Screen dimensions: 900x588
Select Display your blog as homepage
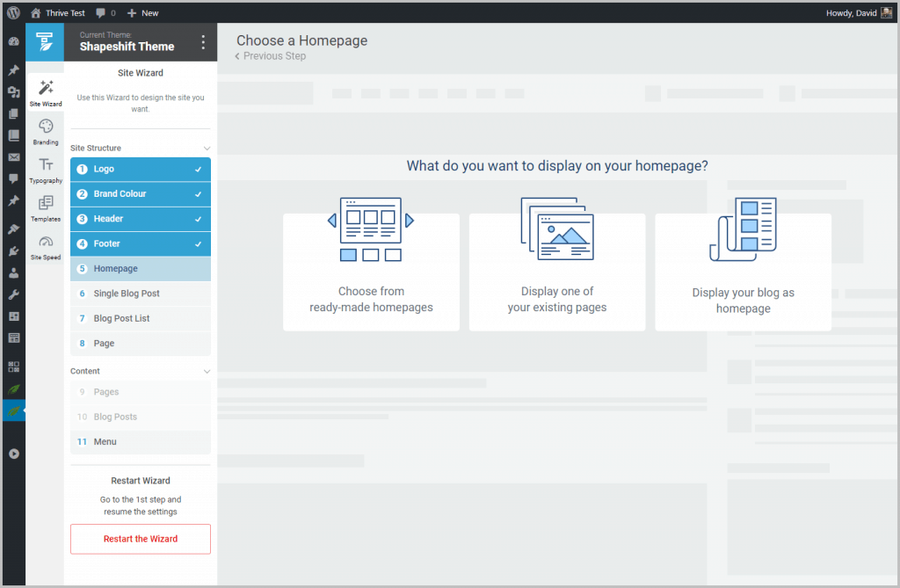click(x=743, y=272)
